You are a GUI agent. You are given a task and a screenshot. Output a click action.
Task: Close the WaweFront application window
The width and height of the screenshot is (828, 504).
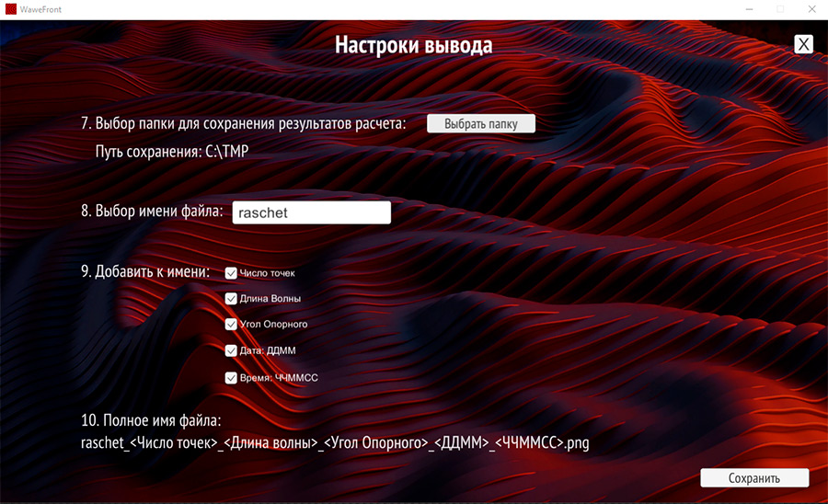click(x=813, y=8)
